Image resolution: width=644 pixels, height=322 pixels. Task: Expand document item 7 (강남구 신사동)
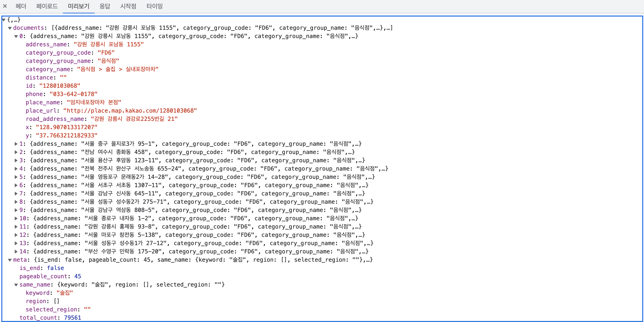[16, 194]
